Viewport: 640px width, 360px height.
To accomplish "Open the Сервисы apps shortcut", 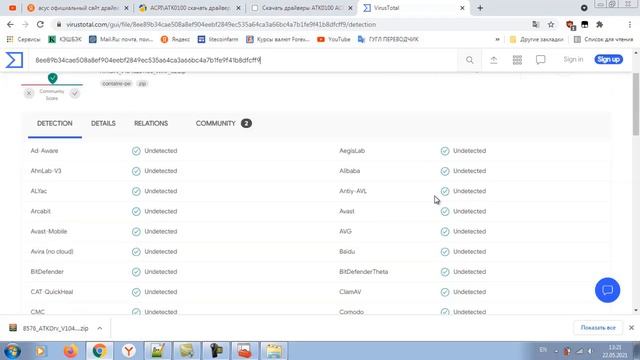I will click(24, 39).
